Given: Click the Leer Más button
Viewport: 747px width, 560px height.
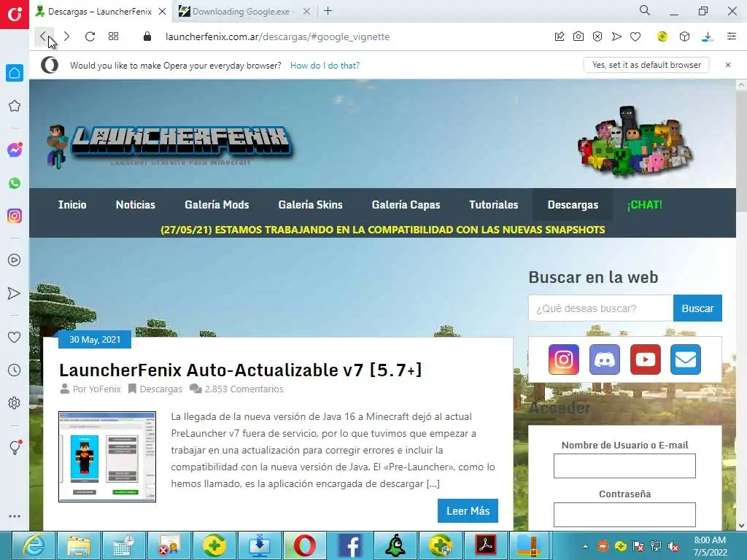Looking at the screenshot, I should click(x=468, y=511).
